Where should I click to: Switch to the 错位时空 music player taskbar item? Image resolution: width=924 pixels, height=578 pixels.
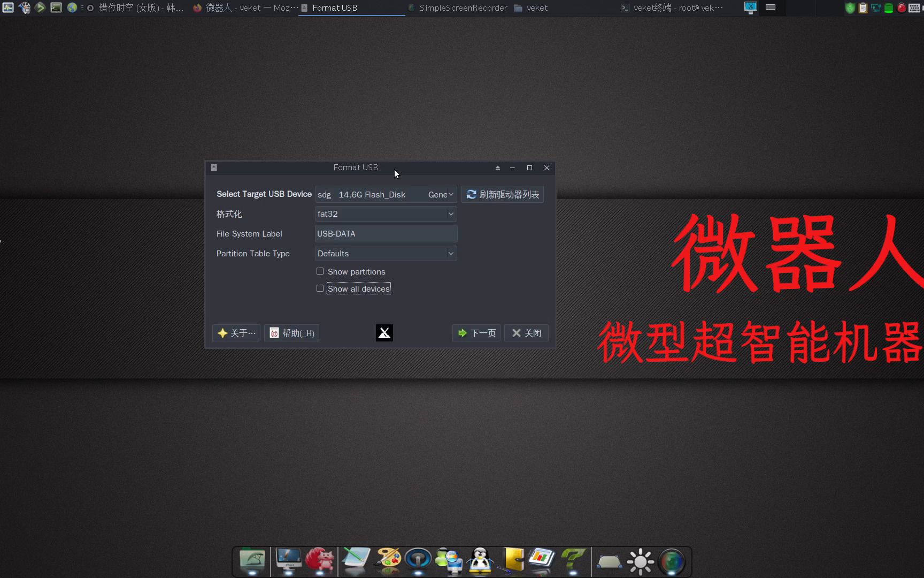136,8
